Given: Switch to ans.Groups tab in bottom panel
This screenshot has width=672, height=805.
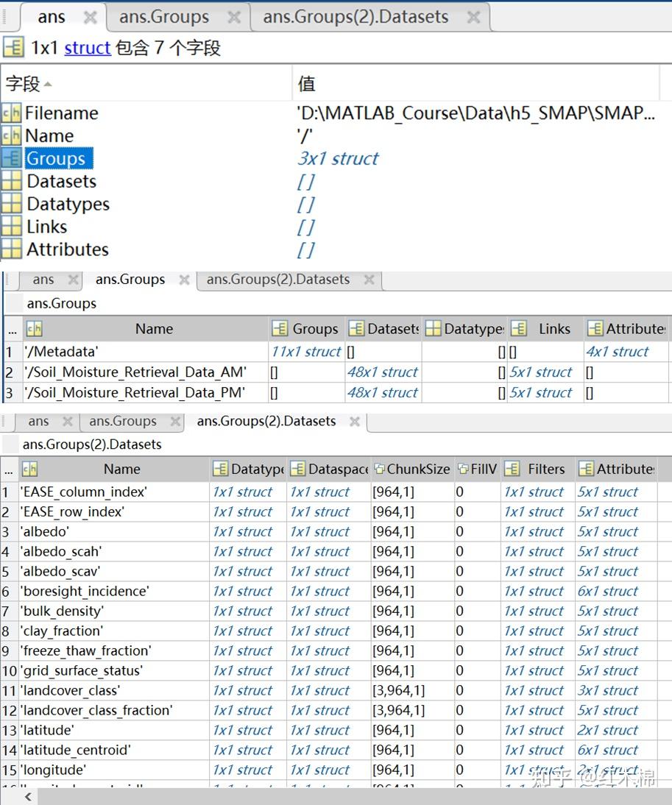Looking at the screenshot, I should click(x=123, y=421).
